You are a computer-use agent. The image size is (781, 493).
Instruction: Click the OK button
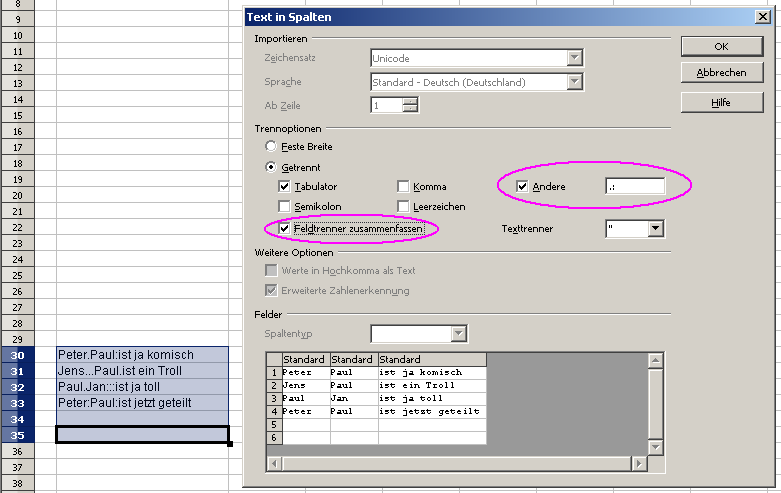[x=721, y=46]
